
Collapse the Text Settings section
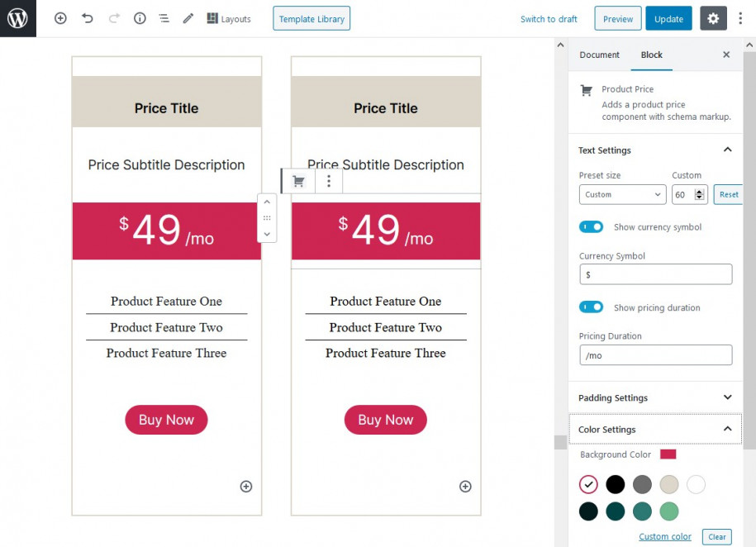(727, 150)
